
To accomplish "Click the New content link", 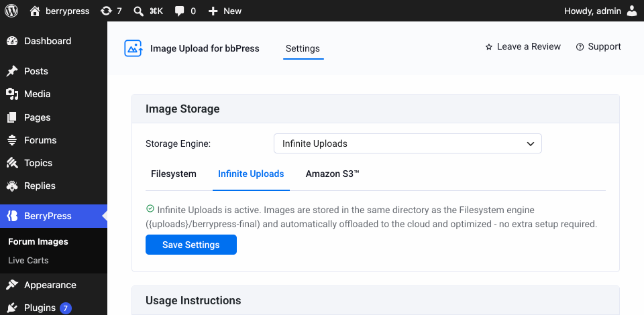I will pos(225,11).
